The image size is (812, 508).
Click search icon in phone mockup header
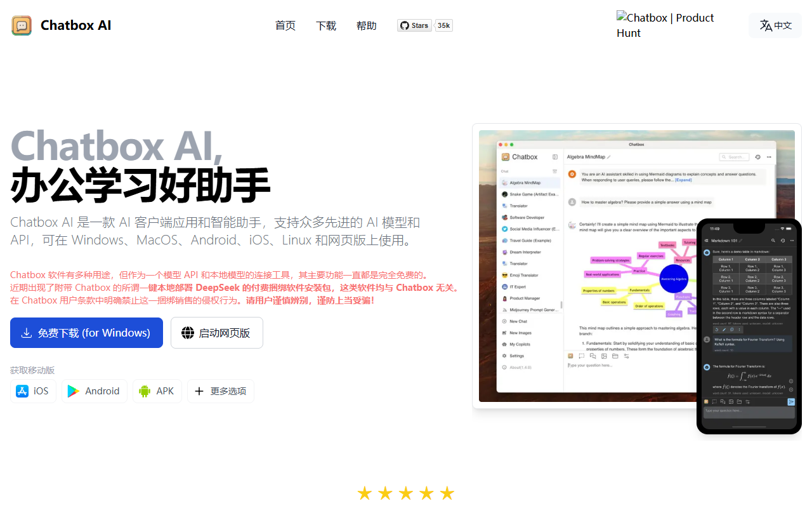point(773,241)
